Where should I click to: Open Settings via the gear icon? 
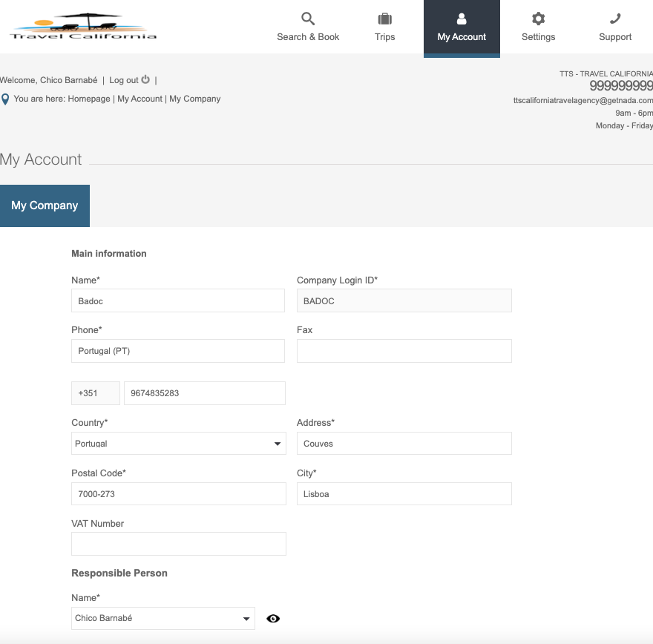pos(538,19)
